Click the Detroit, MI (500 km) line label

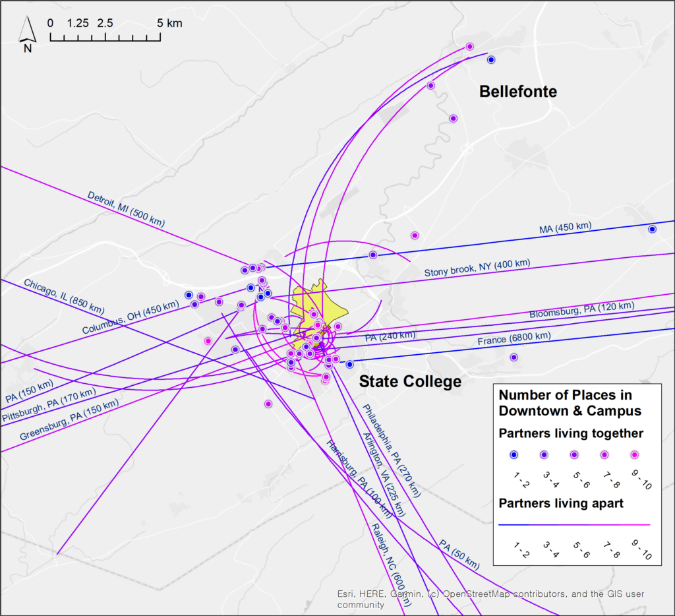coord(125,208)
